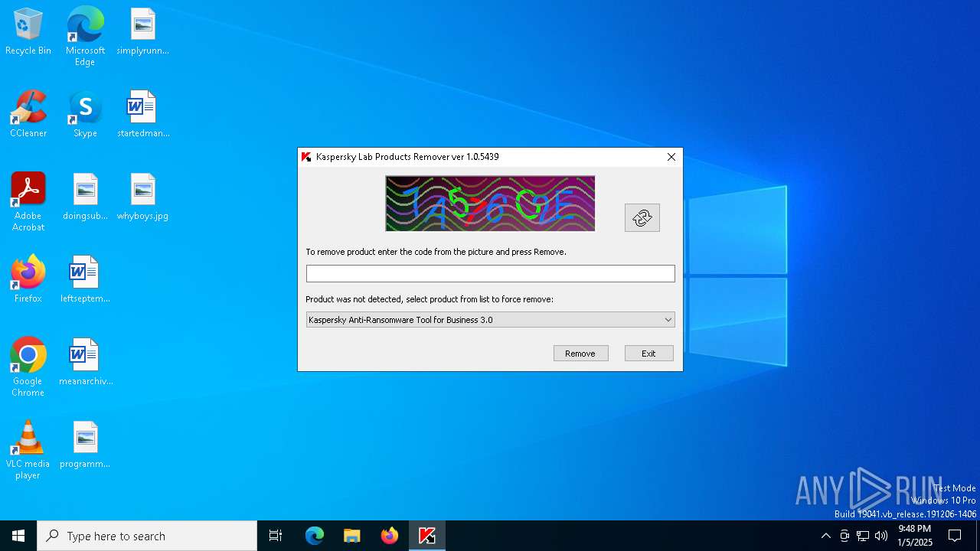Screen dimensions: 980x551
Task: Open Task View from taskbar
Action: coord(276,536)
